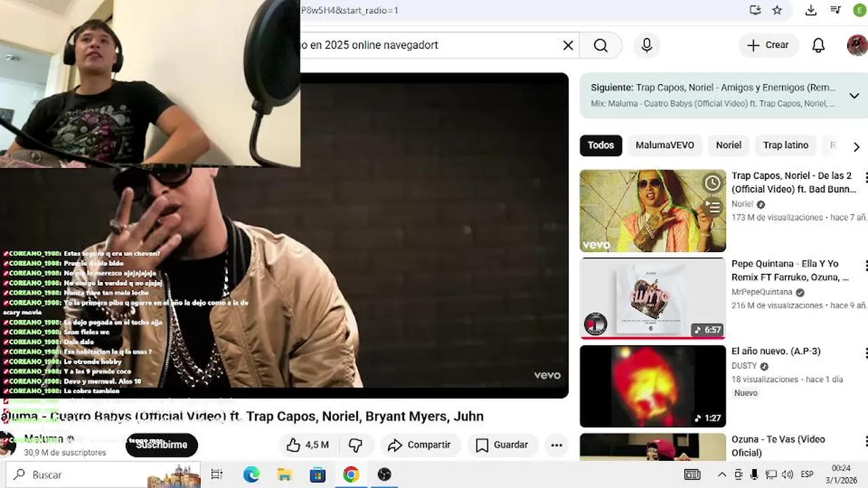The height and width of the screenshot is (488, 868).
Task: Like the video with 4,5 M
Action: pos(307,445)
